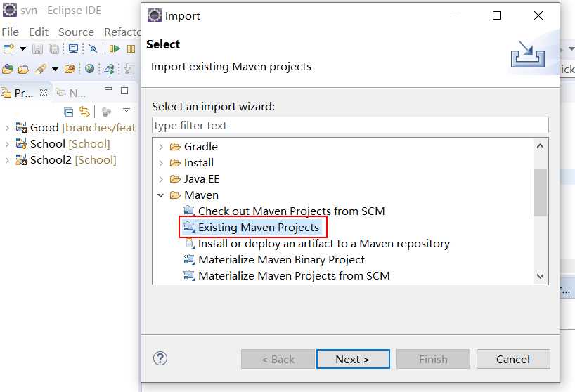The image size is (575, 392).
Task: Expand the School2 project node
Action: pyautogui.click(x=7, y=160)
